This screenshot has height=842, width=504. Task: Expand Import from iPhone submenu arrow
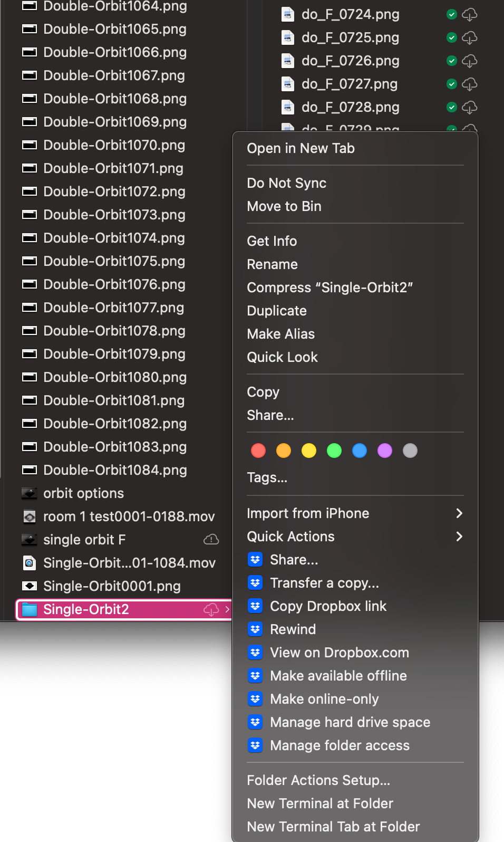click(x=459, y=513)
